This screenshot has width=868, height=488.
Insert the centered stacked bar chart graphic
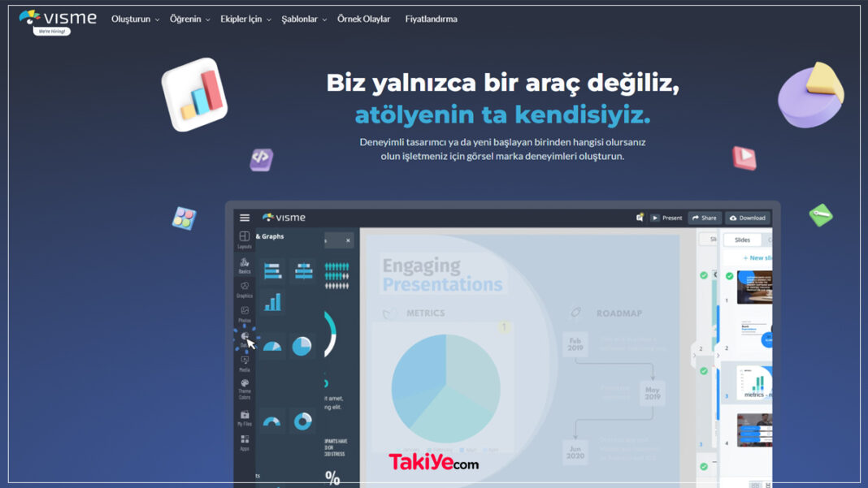[303, 271]
